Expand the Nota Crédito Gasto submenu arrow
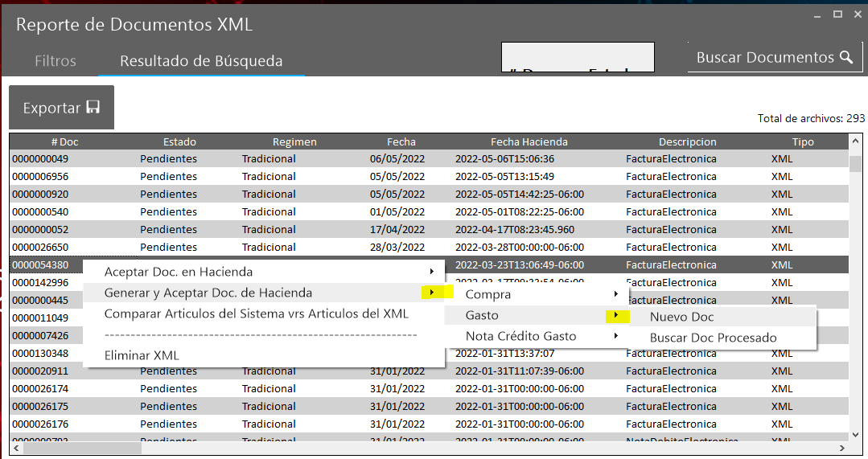The image size is (868, 459). [616, 336]
